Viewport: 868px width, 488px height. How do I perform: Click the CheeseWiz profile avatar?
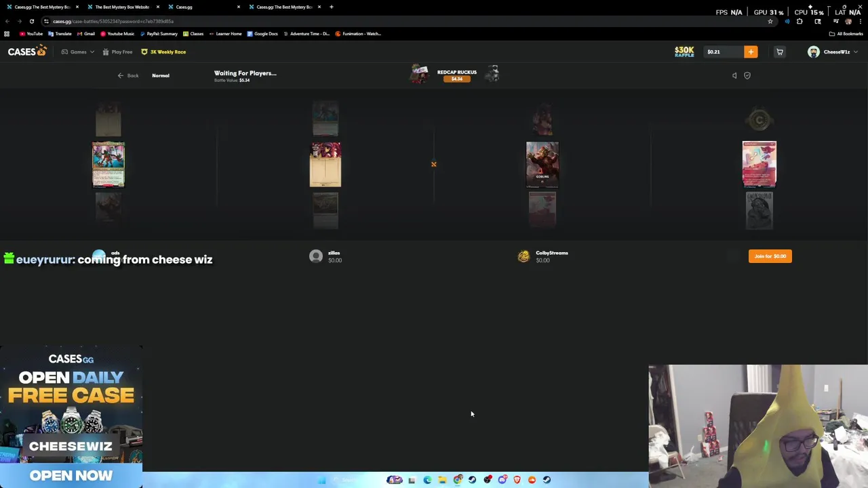point(813,52)
